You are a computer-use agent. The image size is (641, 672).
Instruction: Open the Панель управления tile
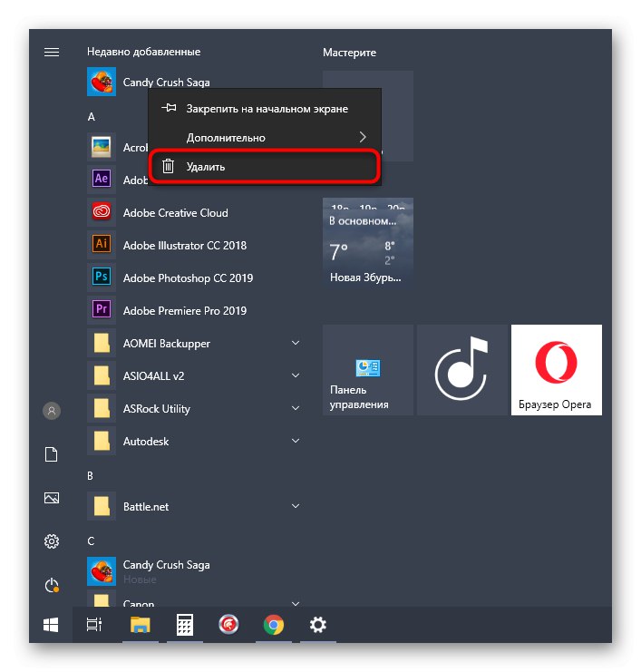click(x=367, y=369)
